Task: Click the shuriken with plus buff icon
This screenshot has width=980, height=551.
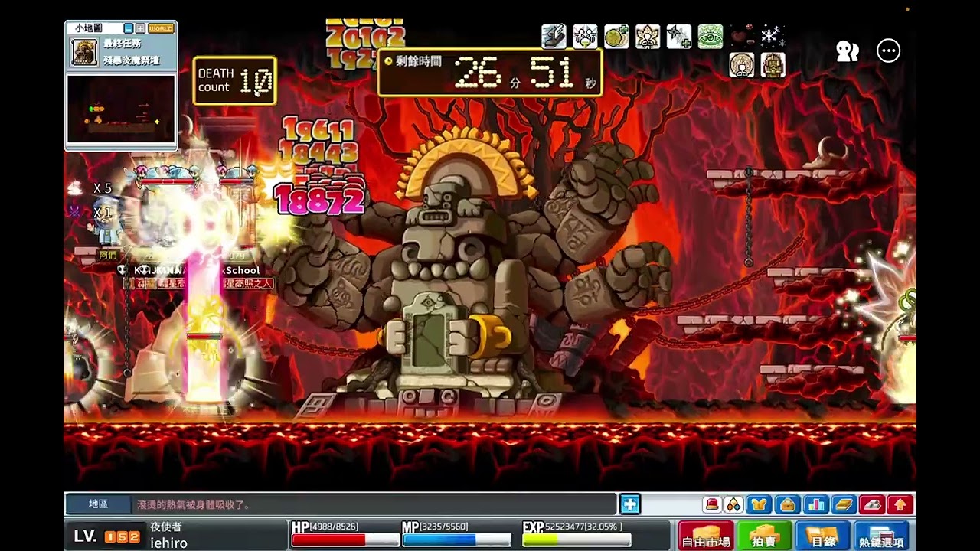Action: coord(679,36)
